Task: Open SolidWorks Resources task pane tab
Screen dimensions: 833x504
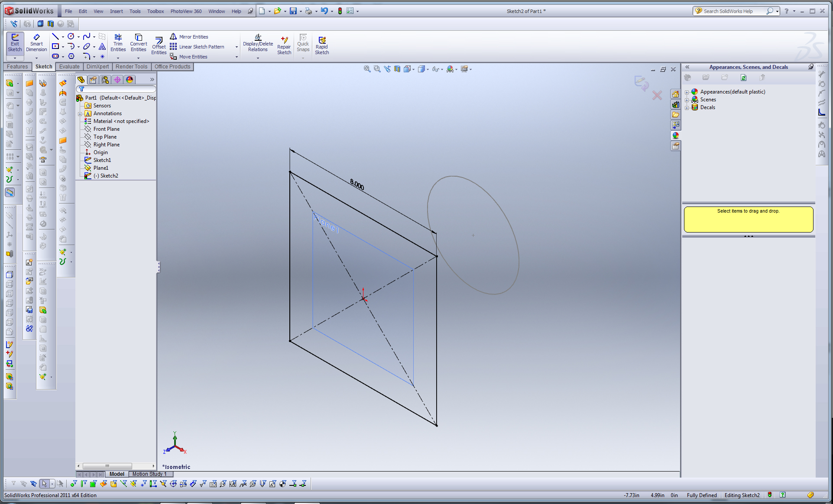Action: (675, 94)
